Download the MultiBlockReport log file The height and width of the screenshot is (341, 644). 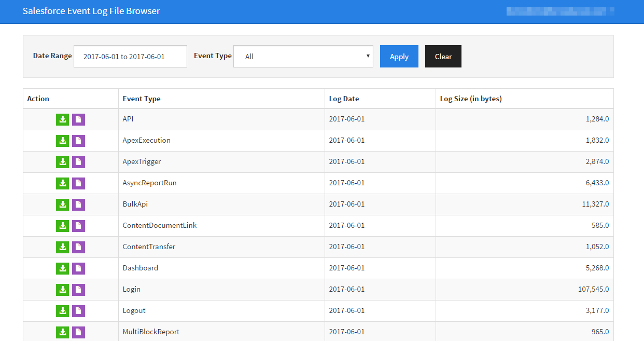(63, 332)
